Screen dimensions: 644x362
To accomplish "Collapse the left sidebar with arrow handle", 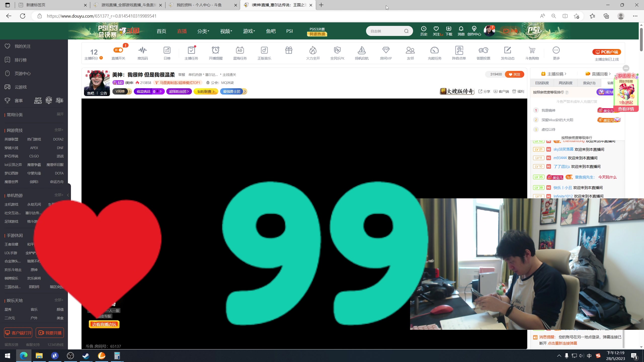I will (68, 195).
